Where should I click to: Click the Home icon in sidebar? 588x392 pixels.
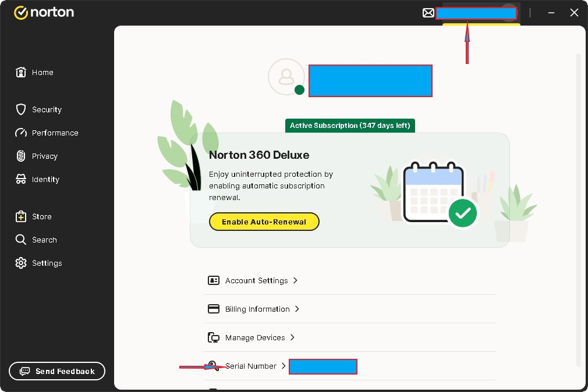click(21, 72)
